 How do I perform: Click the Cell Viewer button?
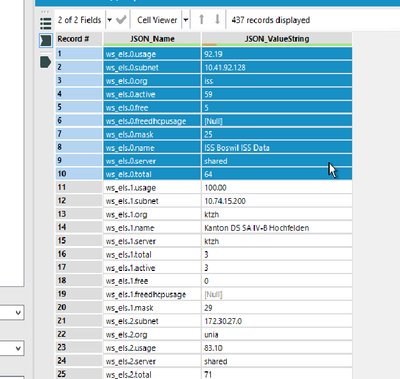point(157,20)
